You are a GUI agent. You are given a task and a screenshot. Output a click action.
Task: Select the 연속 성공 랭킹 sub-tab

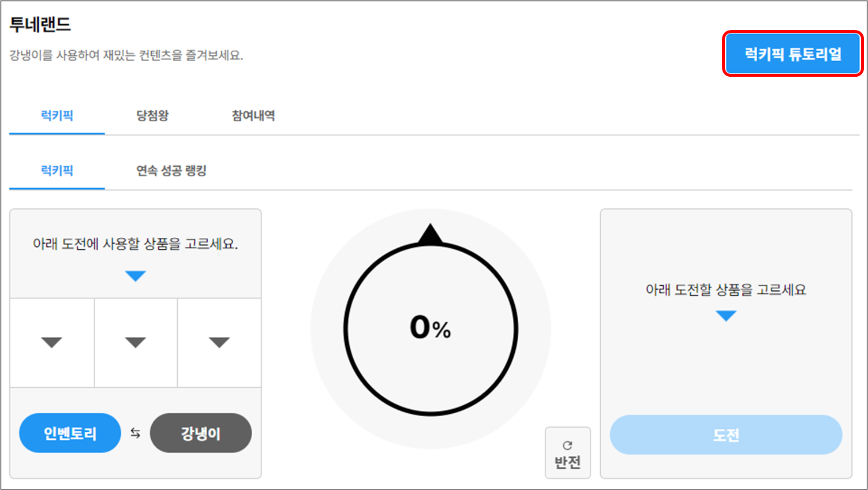click(171, 171)
